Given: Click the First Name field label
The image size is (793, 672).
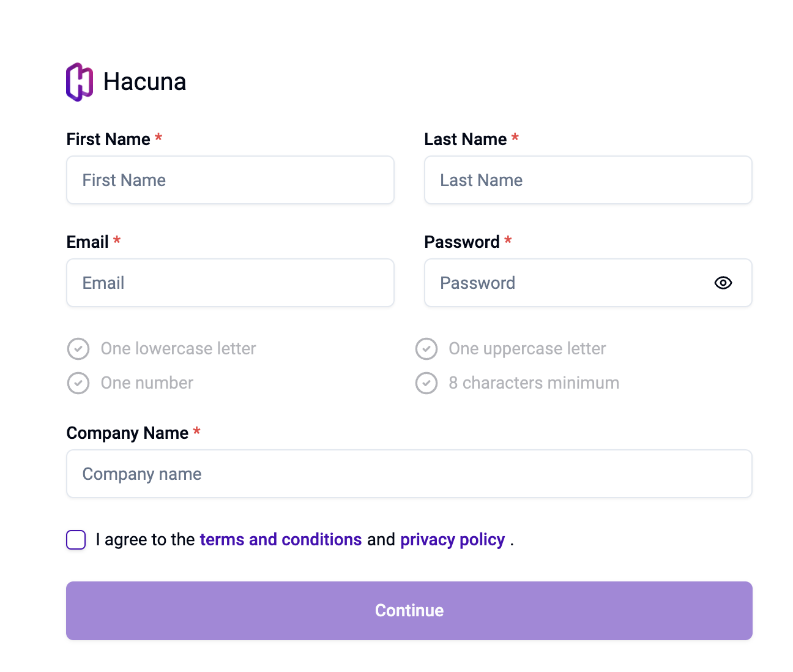Looking at the screenshot, I should 108,140.
